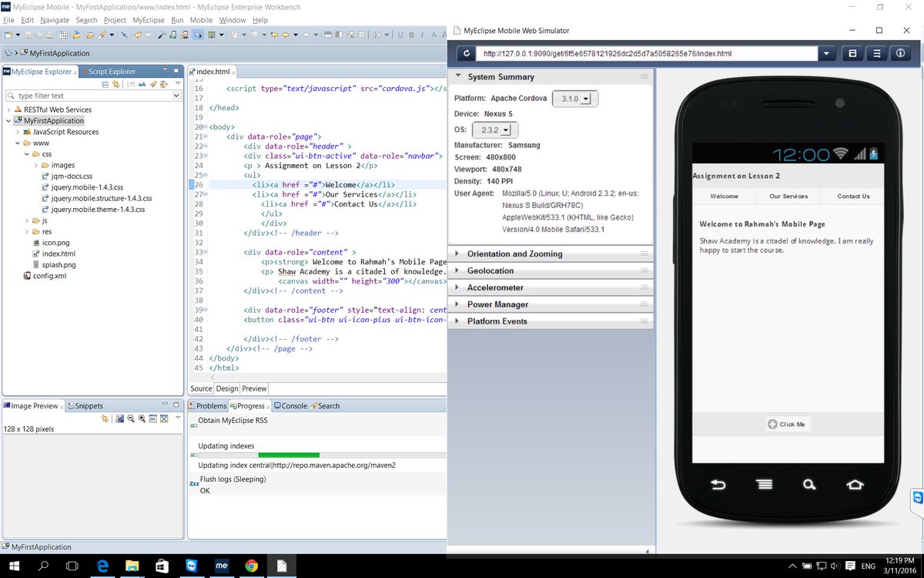This screenshot has width=924, height=578.
Task: Open the Window menu
Action: [233, 20]
